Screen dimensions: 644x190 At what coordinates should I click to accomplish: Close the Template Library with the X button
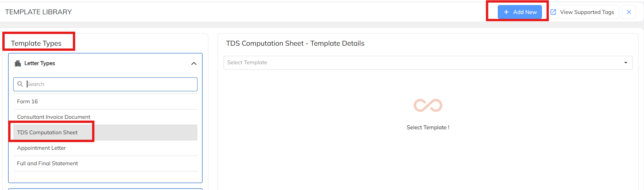629,12
